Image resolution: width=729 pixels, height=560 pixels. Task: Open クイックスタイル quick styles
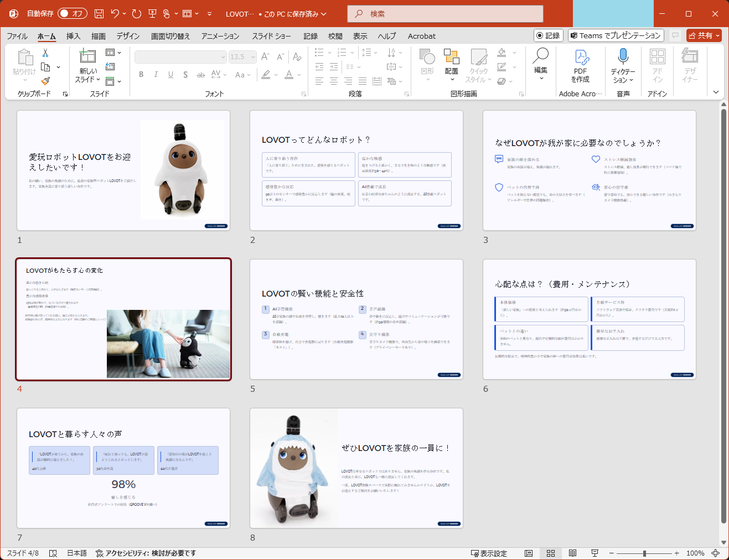[x=479, y=65]
